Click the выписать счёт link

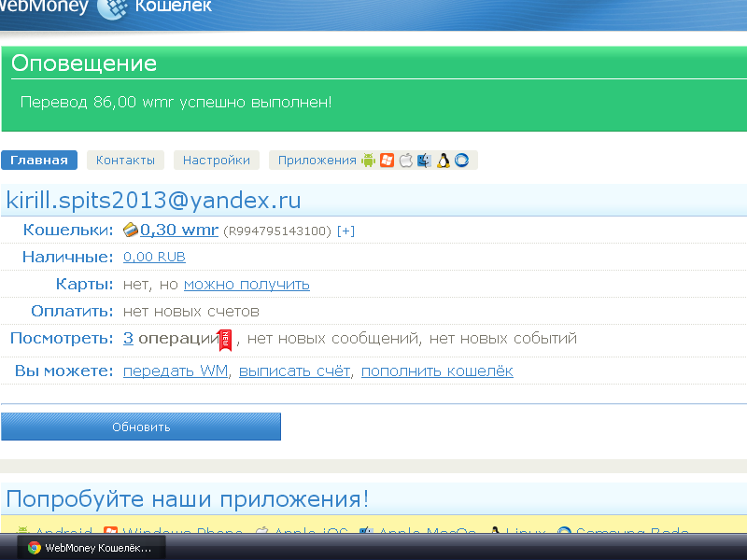(294, 371)
